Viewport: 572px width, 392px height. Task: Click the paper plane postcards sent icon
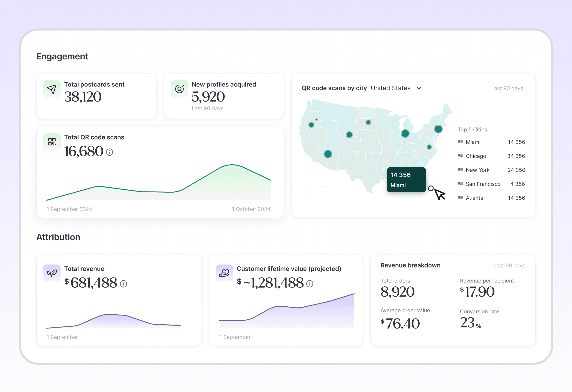52,89
